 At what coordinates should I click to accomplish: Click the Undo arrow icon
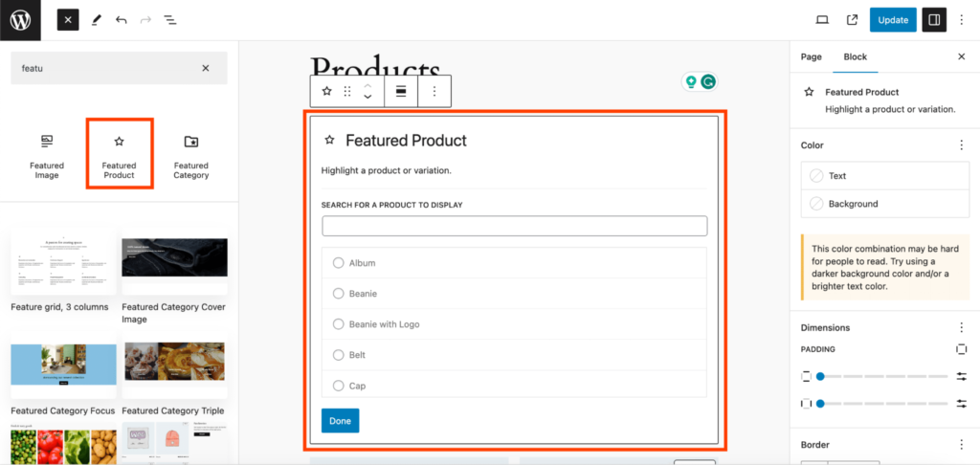pos(121,20)
